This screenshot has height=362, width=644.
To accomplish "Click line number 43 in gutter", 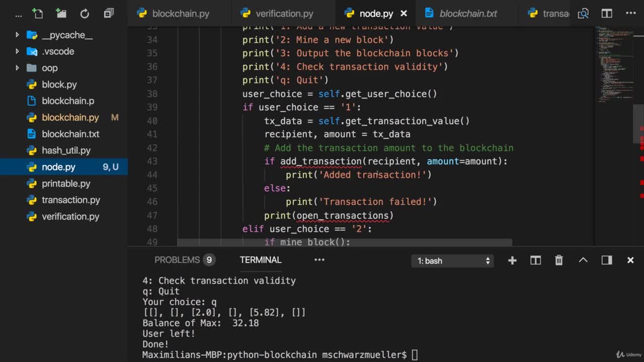I will coord(152,161).
